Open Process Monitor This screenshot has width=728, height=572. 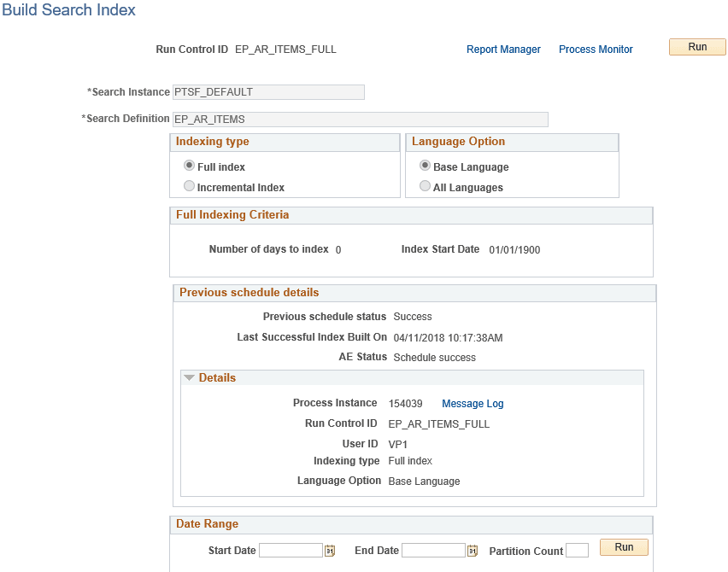coord(596,50)
